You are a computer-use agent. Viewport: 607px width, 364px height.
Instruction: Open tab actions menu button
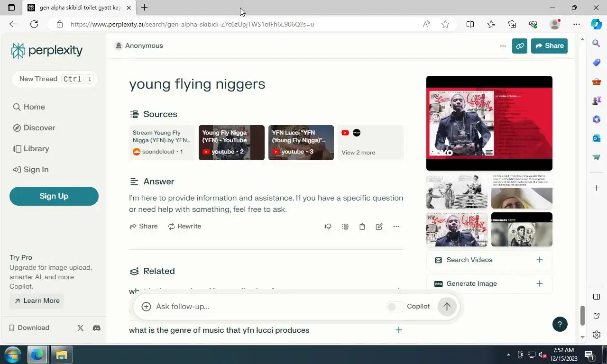(x=11, y=8)
